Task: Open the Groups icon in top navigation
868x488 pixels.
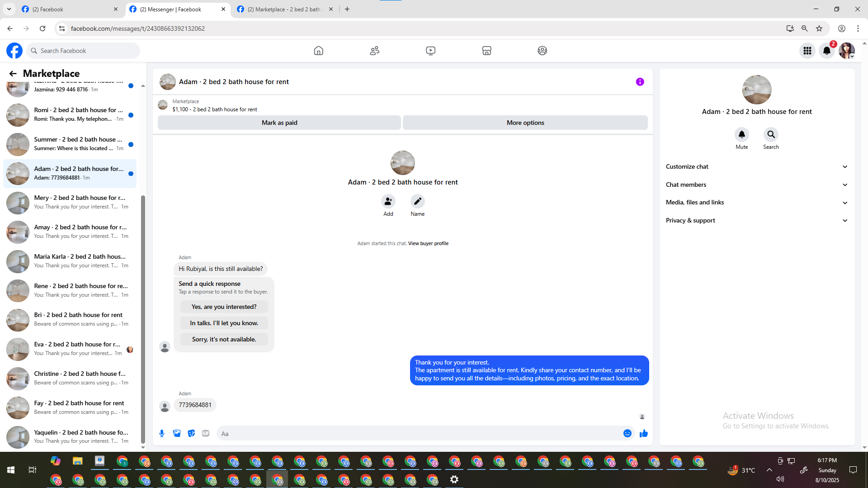Action: 542,51
